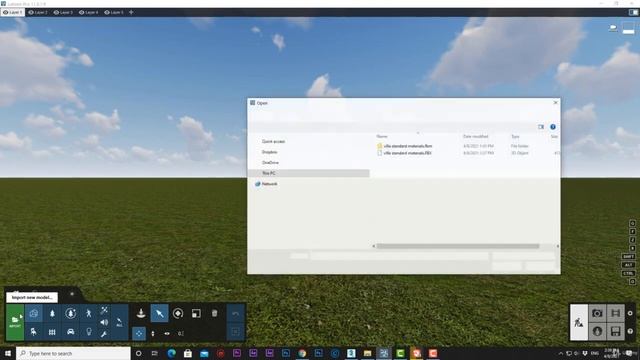Toggle visibility of Layer 5

click(107, 12)
